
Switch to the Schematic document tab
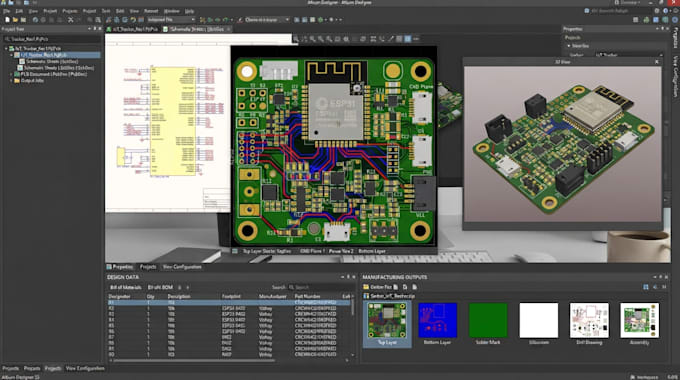click(196, 29)
